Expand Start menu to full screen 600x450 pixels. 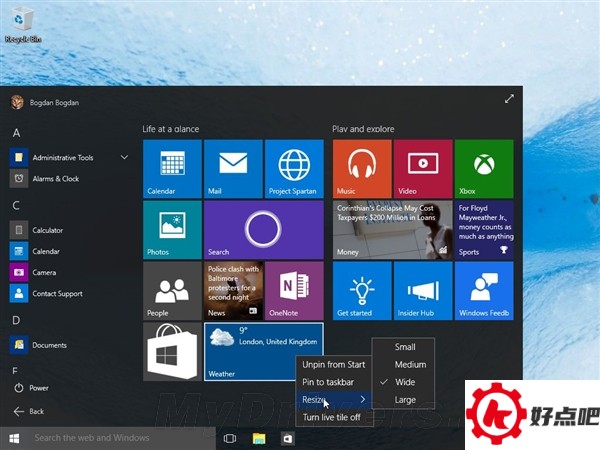509,99
